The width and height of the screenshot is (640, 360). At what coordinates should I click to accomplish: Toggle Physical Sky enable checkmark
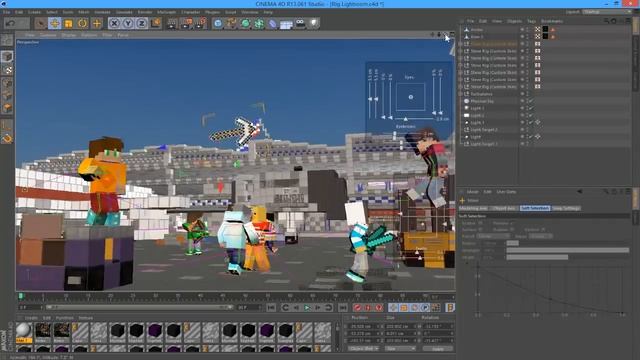tap(531, 101)
